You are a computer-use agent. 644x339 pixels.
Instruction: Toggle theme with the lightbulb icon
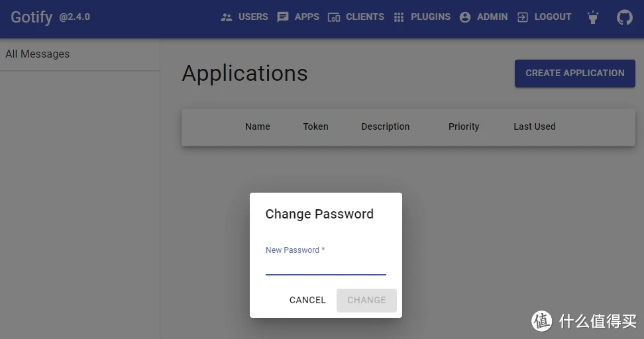coord(593,17)
